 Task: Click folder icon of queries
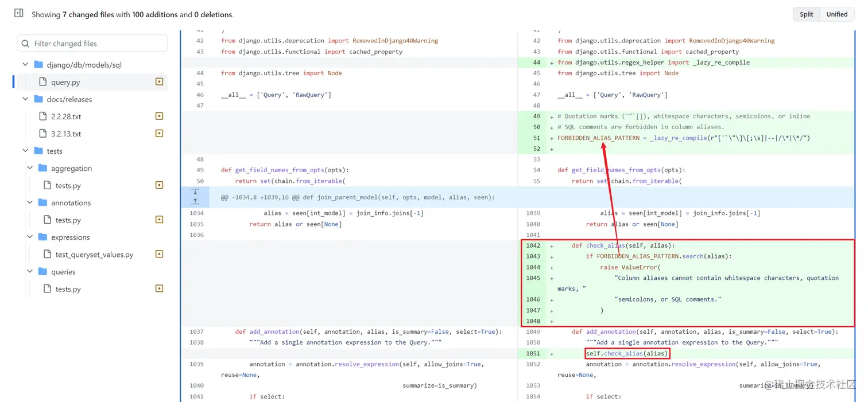(x=42, y=271)
